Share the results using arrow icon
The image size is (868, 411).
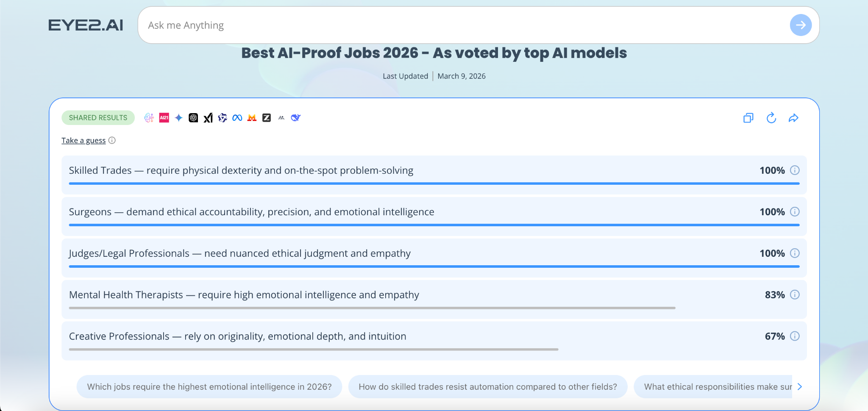tap(793, 118)
